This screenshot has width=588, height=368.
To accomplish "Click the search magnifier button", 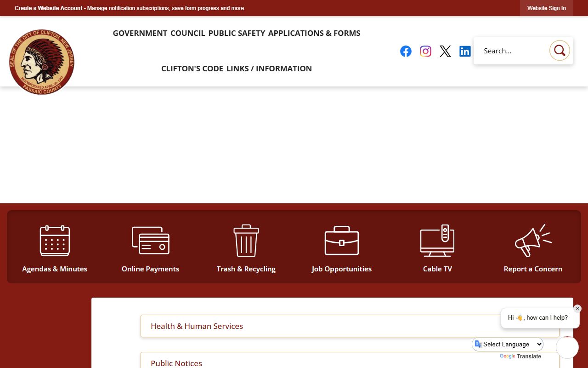I will pos(560,51).
